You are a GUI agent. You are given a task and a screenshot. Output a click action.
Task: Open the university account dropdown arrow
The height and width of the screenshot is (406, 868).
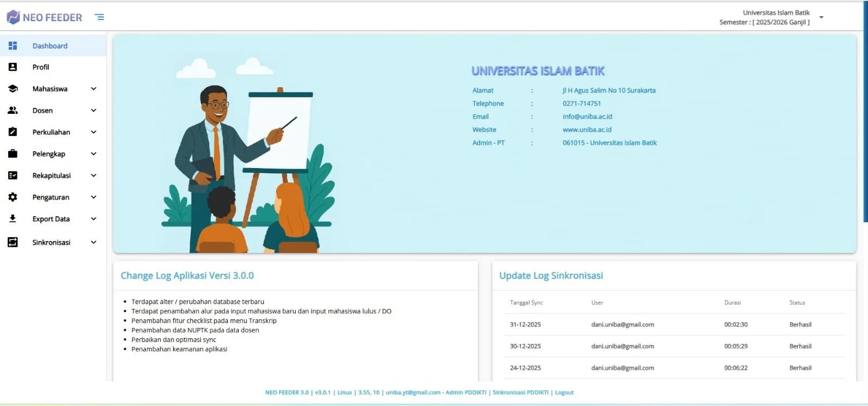(821, 17)
